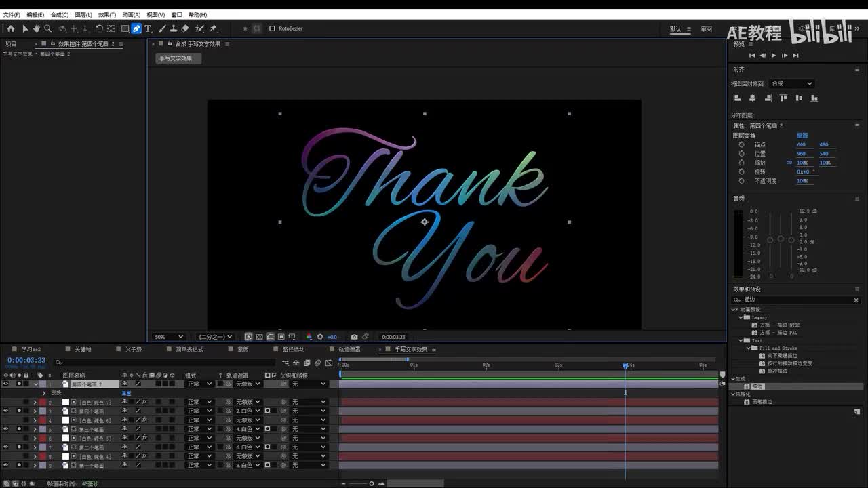868x488 pixels.
Task: Toggle visibility eye of layer 3
Action: [x=5, y=411]
